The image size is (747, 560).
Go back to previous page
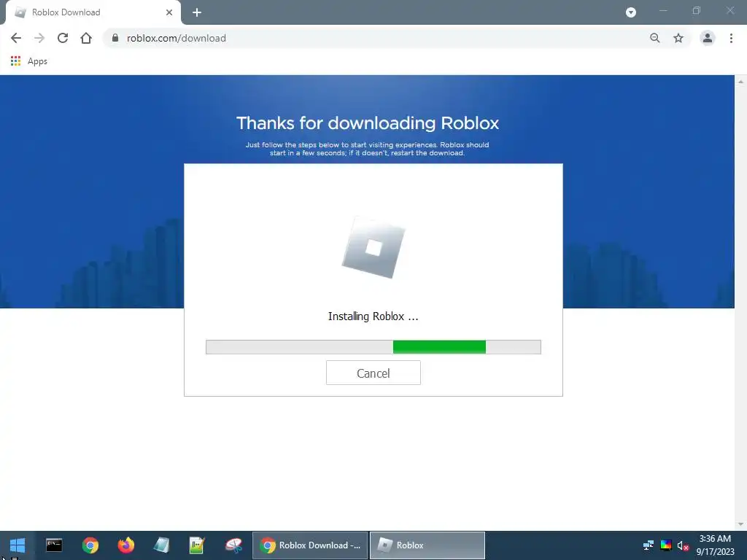16,38
